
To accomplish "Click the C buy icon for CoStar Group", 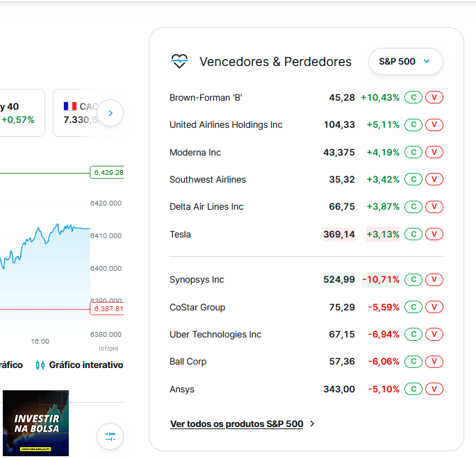I will [413, 307].
